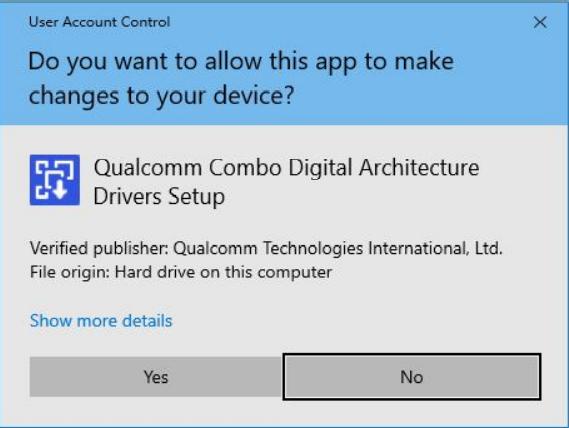The image size is (569, 428).
Task: Click 'Hard drive on this computer' text
Action: 223,272
